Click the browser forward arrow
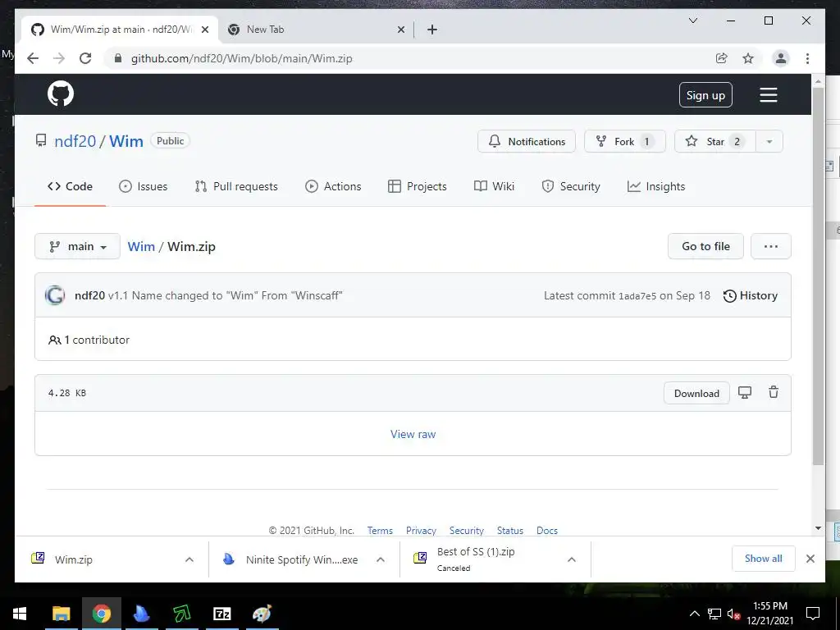Viewport: 840px width, 630px height. click(59, 58)
